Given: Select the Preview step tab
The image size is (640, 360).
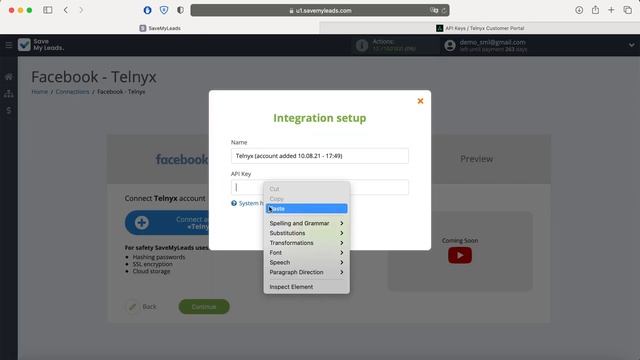Looking at the screenshot, I should point(476,159).
